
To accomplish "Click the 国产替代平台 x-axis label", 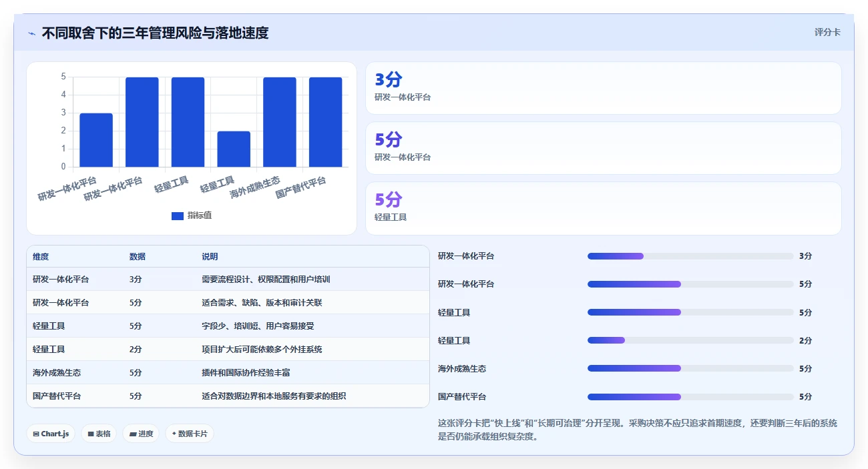I will [301, 187].
